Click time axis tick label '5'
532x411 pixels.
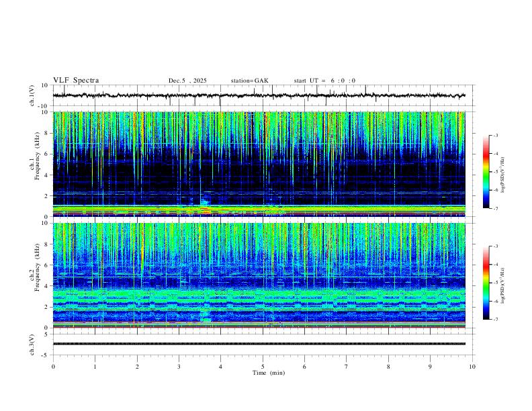(x=263, y=367)
